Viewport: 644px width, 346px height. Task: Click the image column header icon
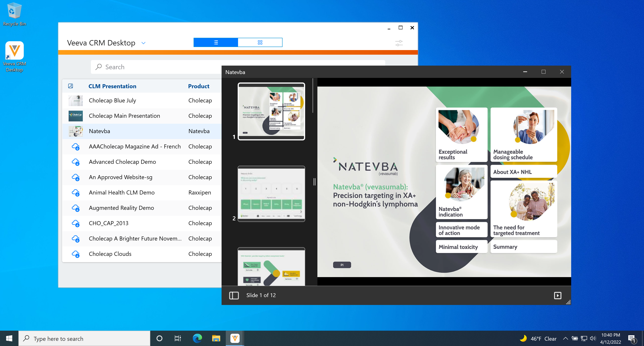click(71, 86)
